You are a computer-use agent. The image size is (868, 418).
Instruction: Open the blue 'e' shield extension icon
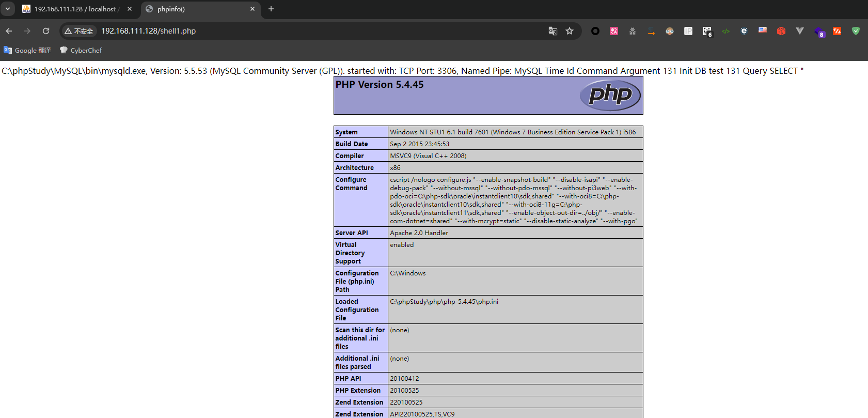coord(744,31)
